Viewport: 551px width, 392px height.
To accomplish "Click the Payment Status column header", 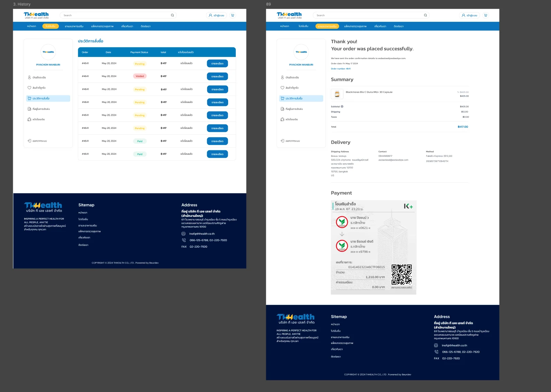I will pyautogui.click(x=139, y=52).
